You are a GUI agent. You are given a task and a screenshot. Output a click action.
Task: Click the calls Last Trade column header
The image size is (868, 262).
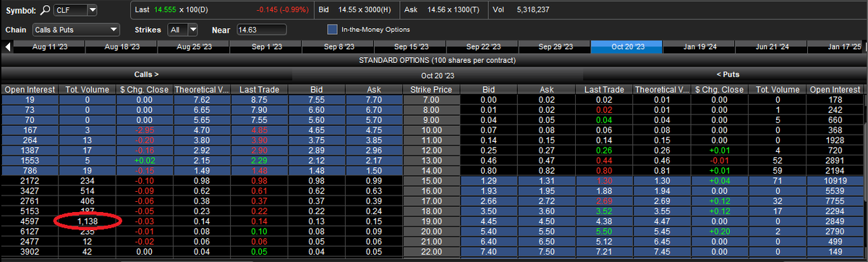click(259, 89)
